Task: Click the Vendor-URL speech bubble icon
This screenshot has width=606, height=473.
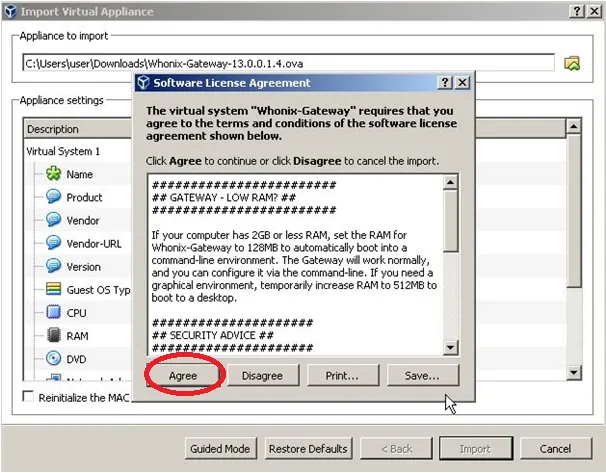Action: (x=53, y=243)
